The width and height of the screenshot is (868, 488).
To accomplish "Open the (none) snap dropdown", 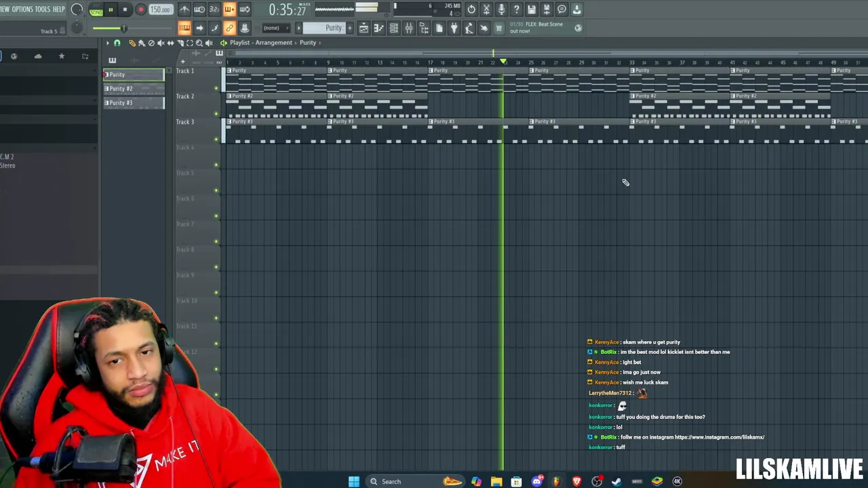I will click(275, 28).
